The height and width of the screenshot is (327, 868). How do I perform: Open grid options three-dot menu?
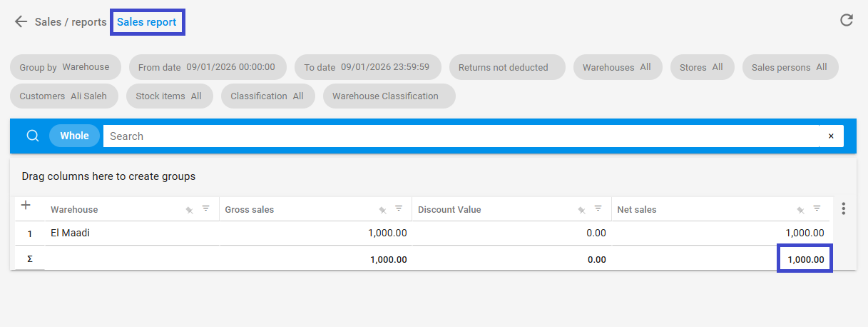tap(844, 208)
